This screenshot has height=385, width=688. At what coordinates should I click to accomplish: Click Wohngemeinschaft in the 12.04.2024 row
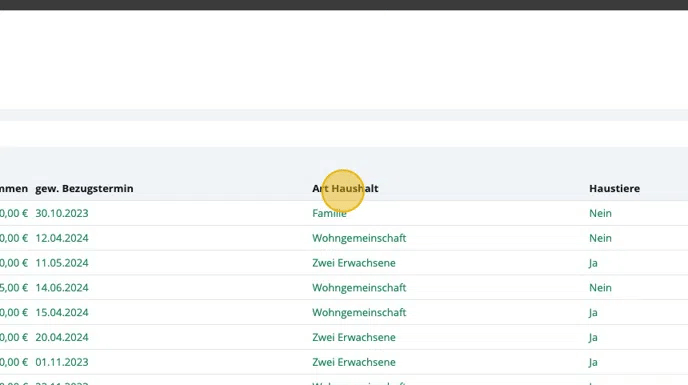359,238
